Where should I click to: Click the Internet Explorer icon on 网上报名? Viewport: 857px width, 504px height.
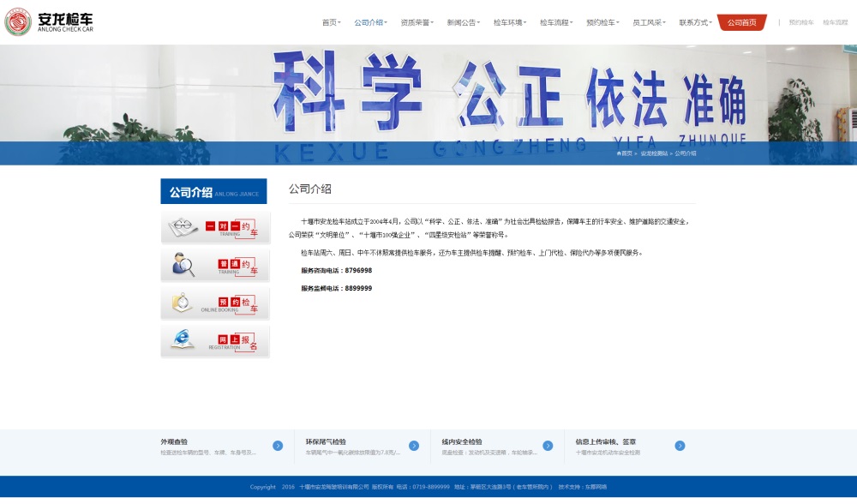pos(183,339)
